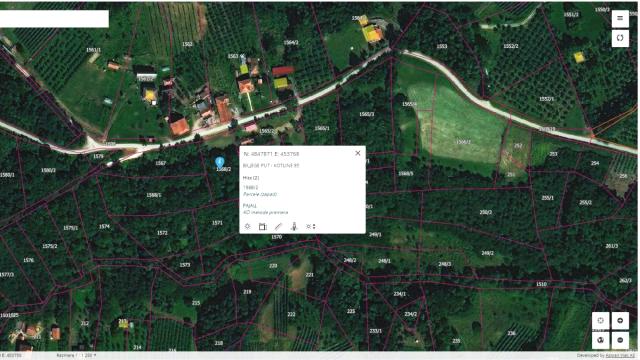Select parcel label 1561/1
The height and width of the screenshot is (360, 640).
(93, 50)
